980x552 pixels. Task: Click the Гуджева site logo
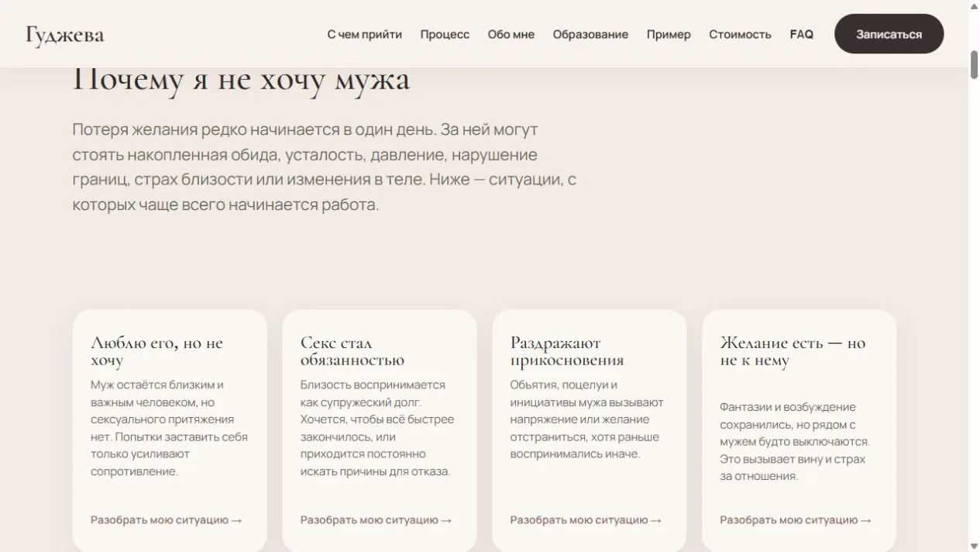click(64, 35)
